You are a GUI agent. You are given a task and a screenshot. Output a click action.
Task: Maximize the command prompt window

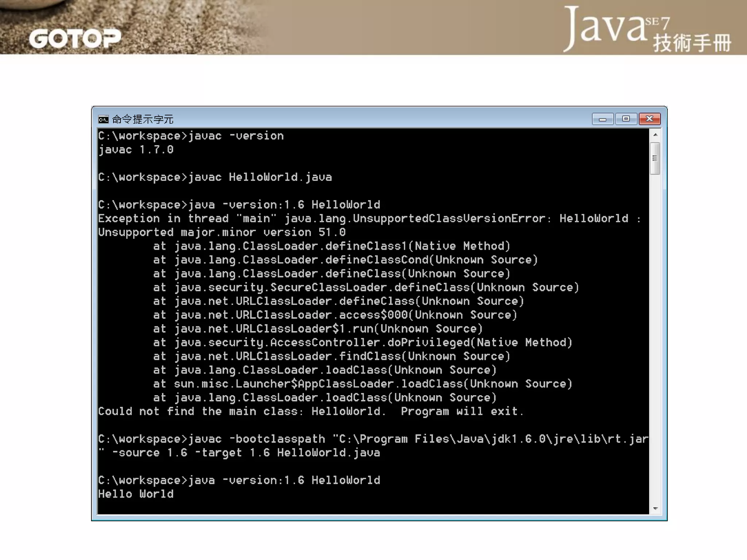[626, 119]
